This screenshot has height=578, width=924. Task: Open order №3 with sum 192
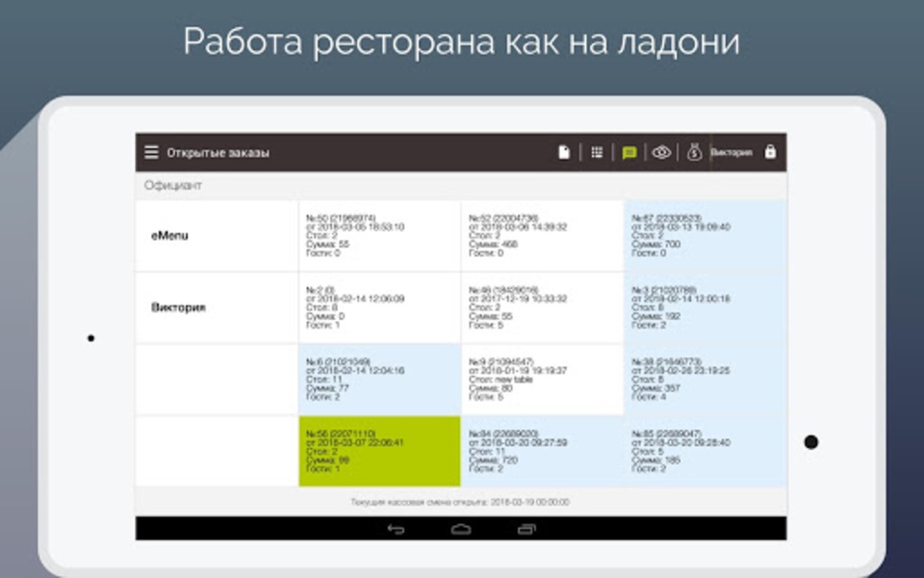tap(706, 307)
